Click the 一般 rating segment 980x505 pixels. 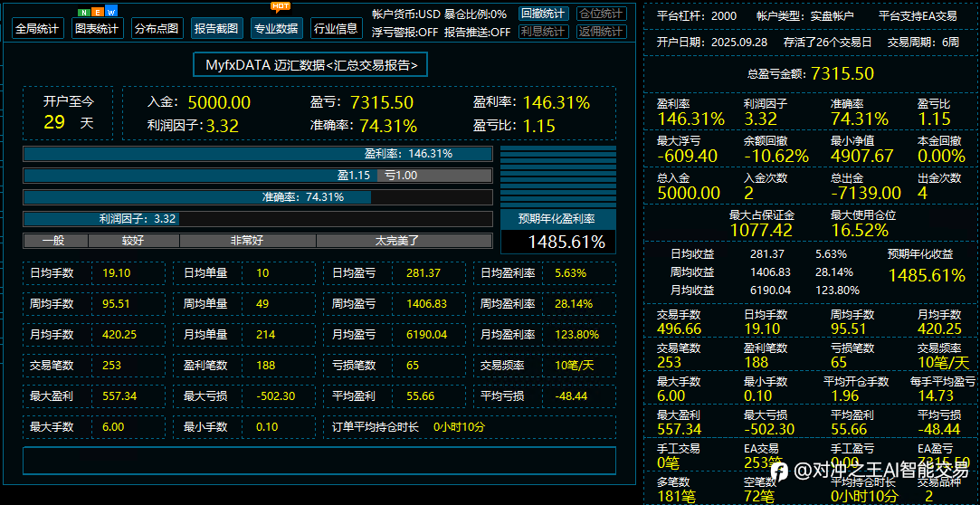pos(55,242)
